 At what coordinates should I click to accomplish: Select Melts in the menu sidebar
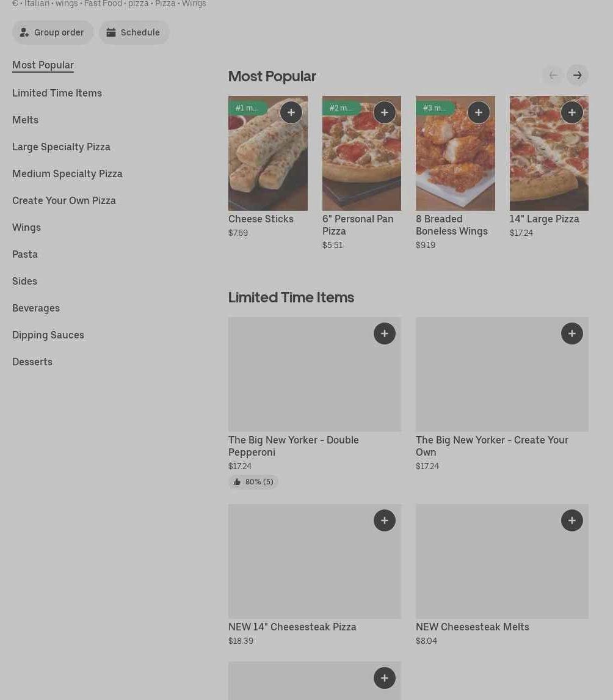(25, 120)
